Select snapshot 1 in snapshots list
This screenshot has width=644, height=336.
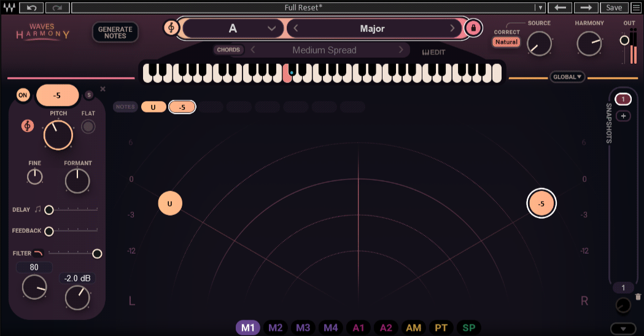(x=623, y=99)
